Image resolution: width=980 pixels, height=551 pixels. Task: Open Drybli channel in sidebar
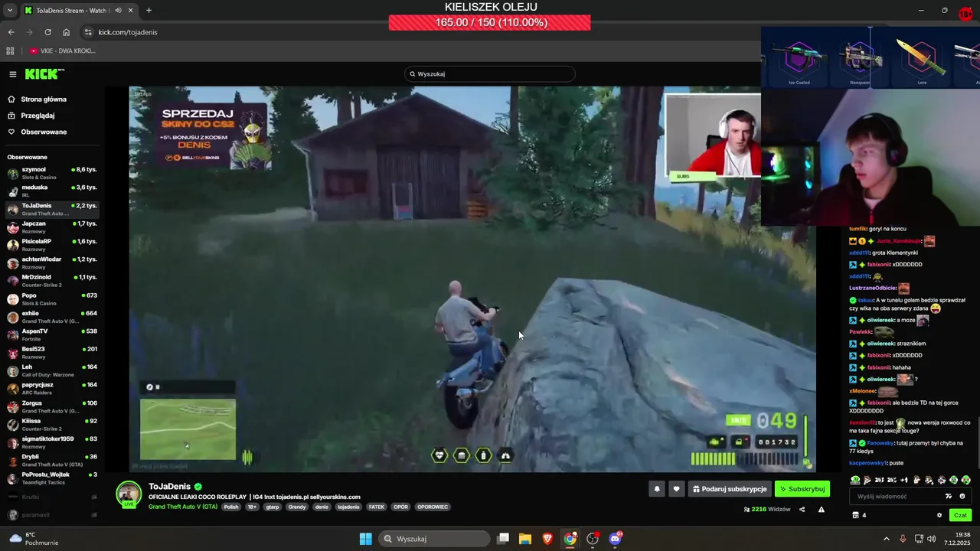tap(52, 461)
